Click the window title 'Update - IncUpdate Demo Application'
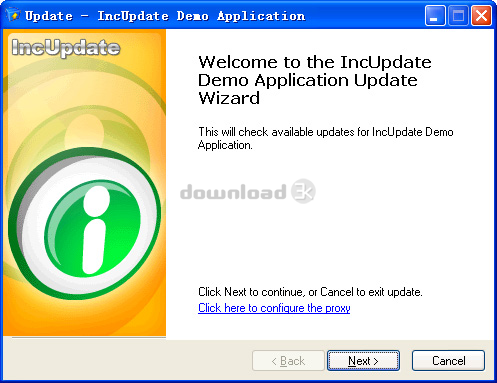This screenshot has width=497, height=383. click(x=165, y=16)
